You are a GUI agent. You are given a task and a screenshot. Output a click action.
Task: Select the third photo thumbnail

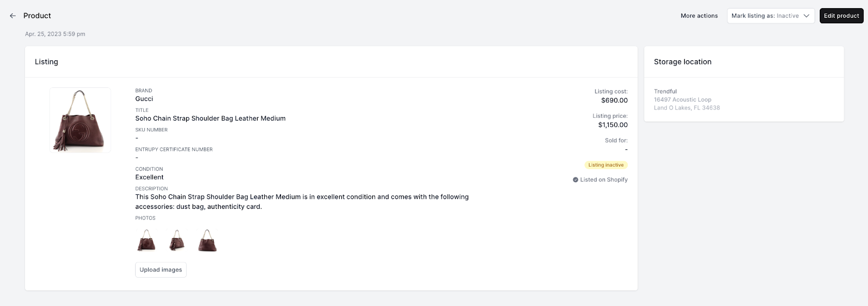tap(207, 240)
